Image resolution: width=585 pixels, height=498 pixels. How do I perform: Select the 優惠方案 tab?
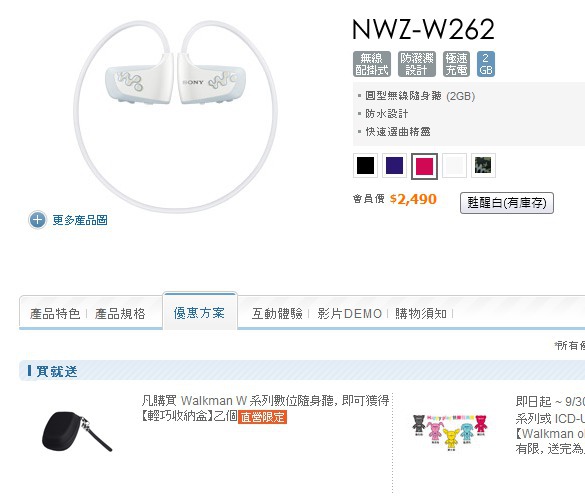click(200, 313)
